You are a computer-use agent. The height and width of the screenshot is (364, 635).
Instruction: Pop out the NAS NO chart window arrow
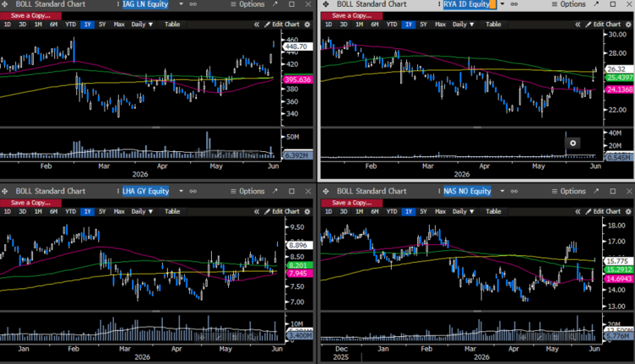click(x=596, y=191)
